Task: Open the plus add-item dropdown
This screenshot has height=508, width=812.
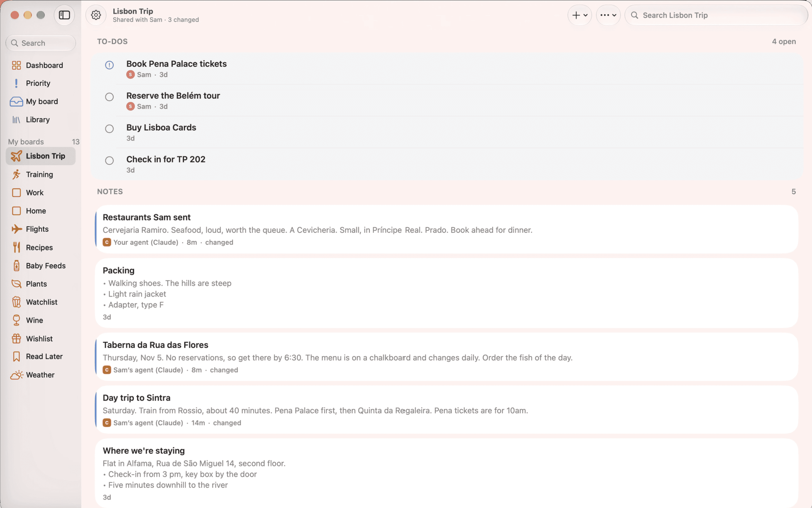Action: [x=579, y=15]
